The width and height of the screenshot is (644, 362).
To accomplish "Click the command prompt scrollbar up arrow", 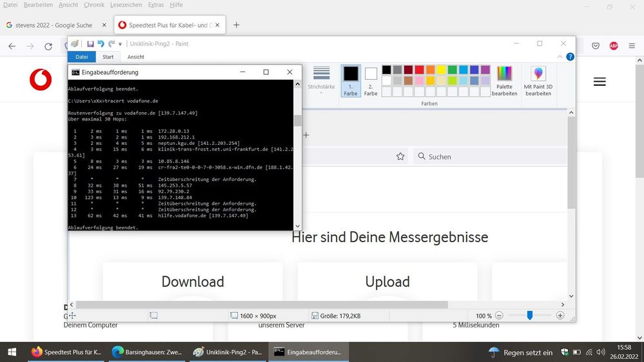I will click(298, 84).
